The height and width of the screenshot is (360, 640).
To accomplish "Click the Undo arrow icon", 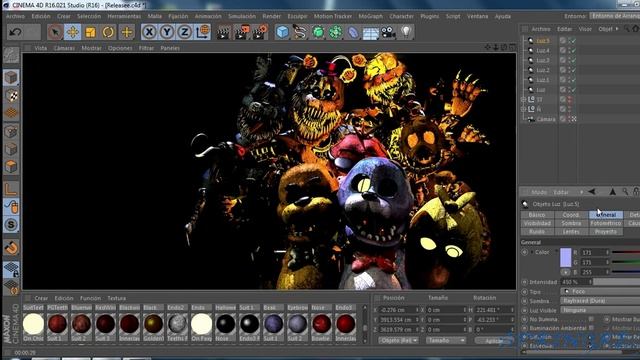I will (15, 32).
